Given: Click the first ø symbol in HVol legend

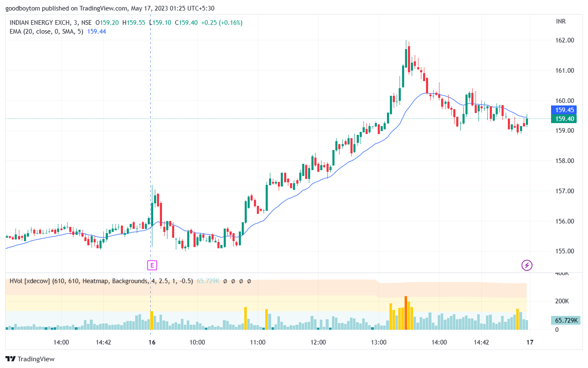Looking at the screenshot, I should pos(225,281).
